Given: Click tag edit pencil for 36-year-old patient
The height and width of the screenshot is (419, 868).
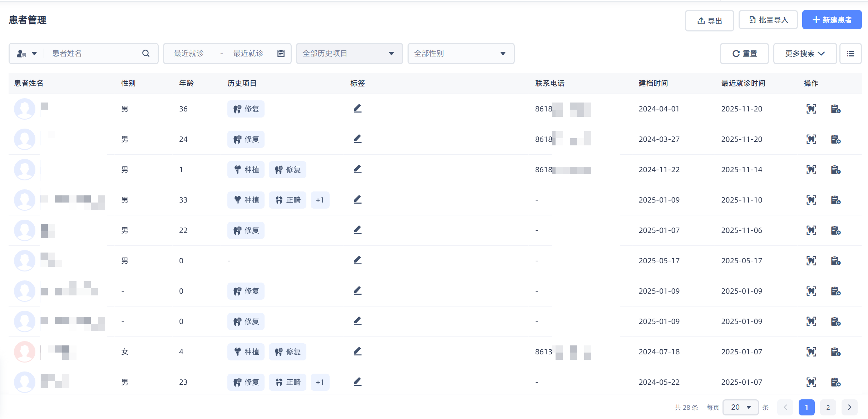Looking at the screenshot, I should (357, 108).
